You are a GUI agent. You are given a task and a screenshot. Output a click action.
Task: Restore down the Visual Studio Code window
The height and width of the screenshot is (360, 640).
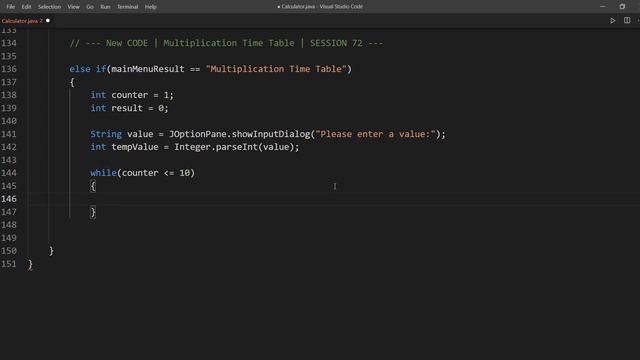click(622, 7)
